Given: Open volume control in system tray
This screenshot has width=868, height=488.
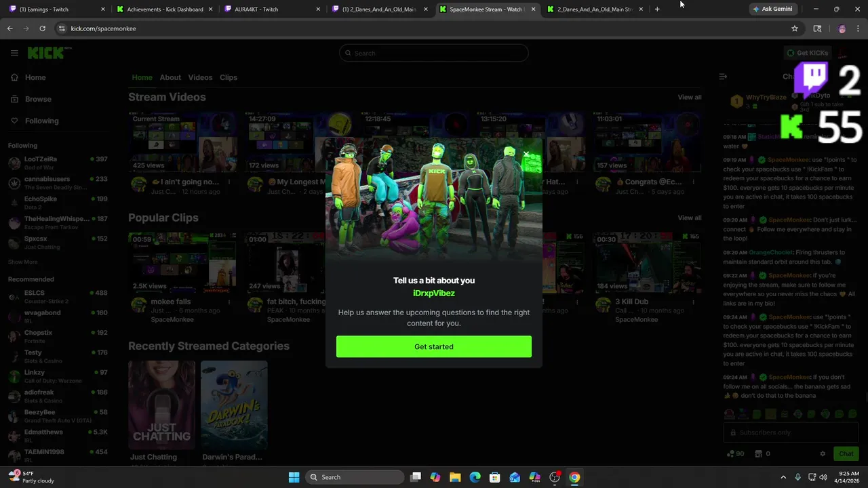Looking at the screenshot, I should 823,477.
